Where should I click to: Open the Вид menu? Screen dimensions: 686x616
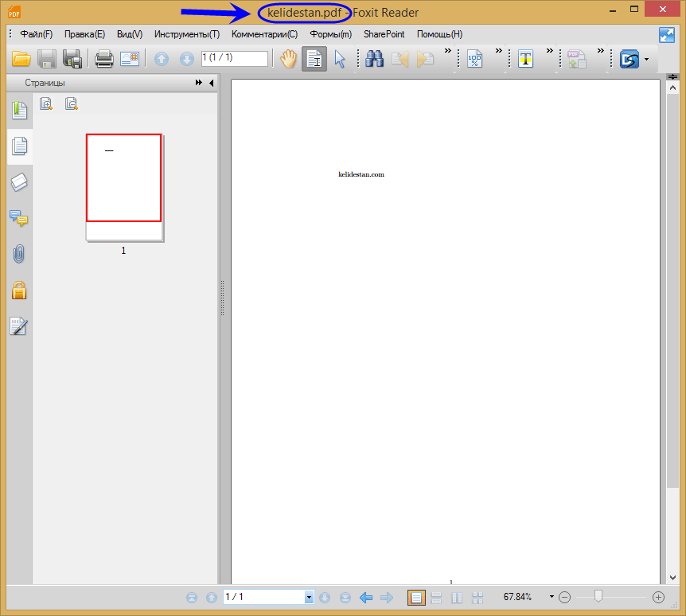click(130, 34)
